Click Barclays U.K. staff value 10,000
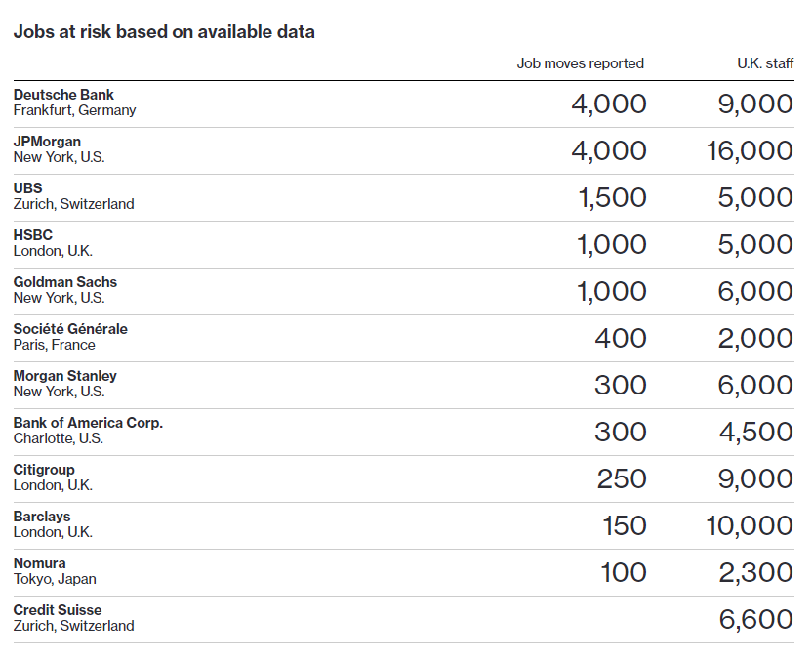The width and height of the screenshot is (812, 663). (750, 525)
